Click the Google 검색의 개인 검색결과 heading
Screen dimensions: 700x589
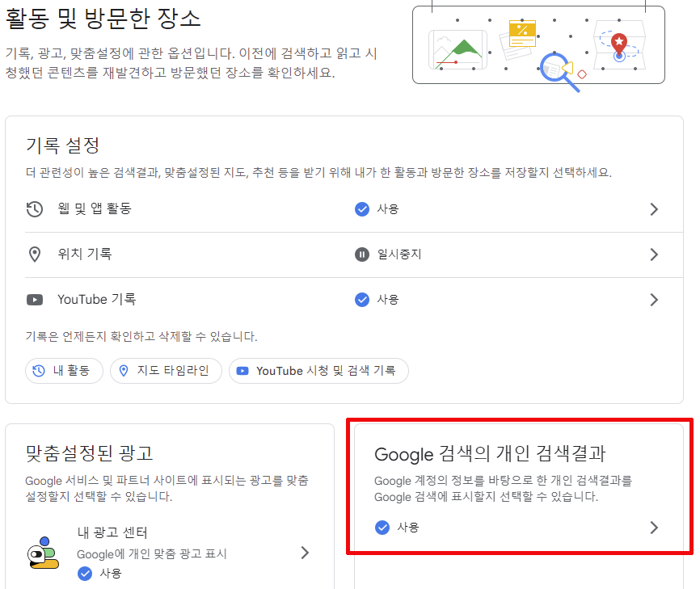[x=490, y=454]
